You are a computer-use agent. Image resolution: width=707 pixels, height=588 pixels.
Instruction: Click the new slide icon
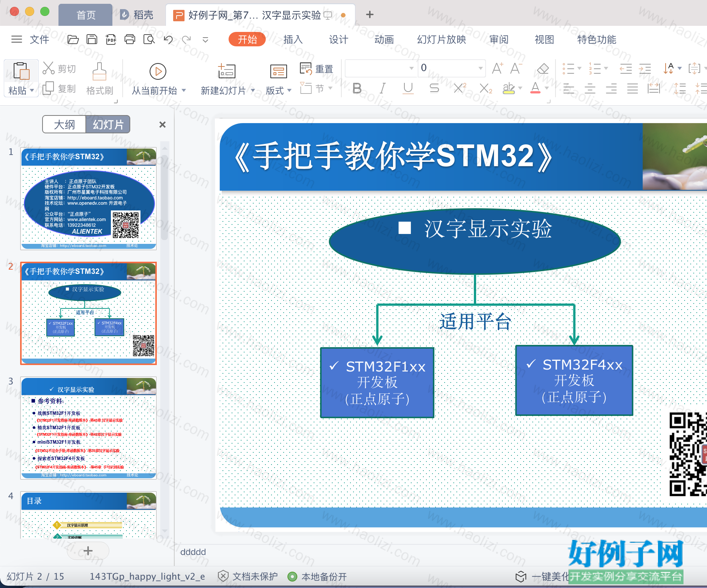tap(227, 71)
